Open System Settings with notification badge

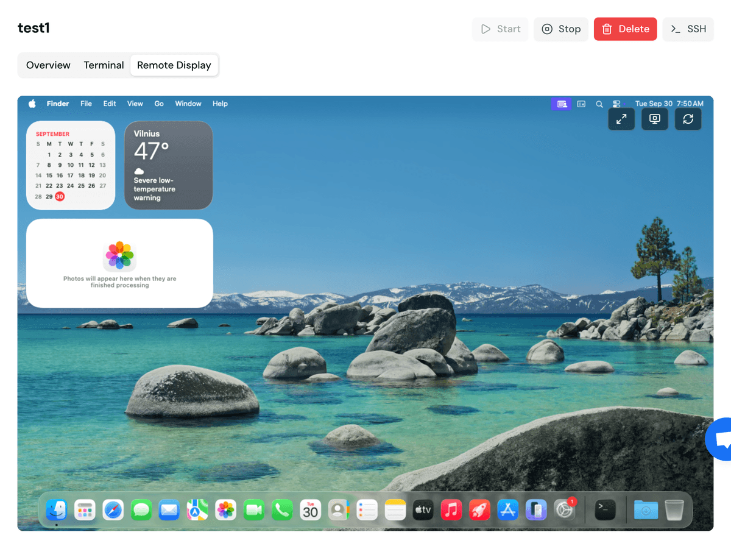565,509
